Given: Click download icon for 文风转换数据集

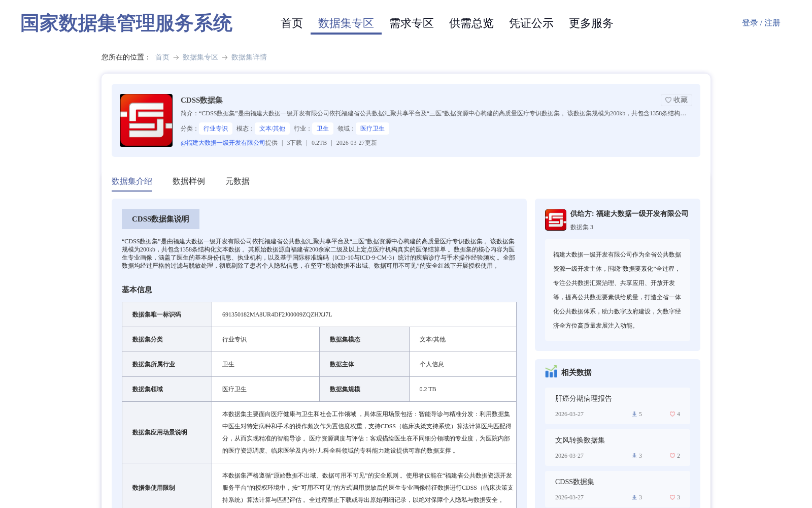Looking at the screenshot, I should click(634, 456).
